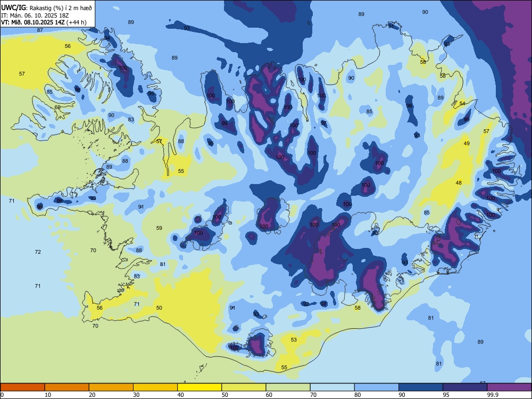532x399 pixels.
Task: Click the humidity value '54' on the map
Action: (462, 104)
